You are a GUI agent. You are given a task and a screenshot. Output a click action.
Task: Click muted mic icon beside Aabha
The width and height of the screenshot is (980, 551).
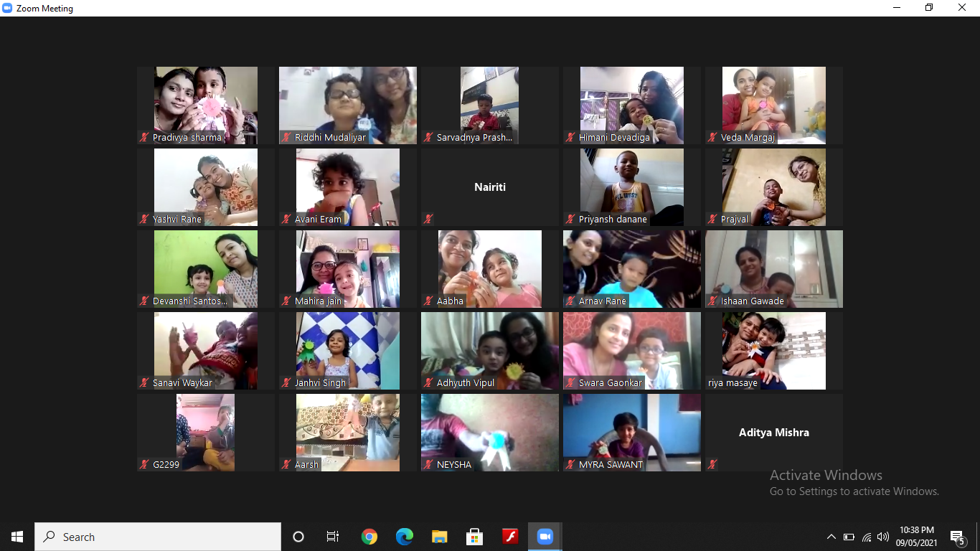[428, 301]
